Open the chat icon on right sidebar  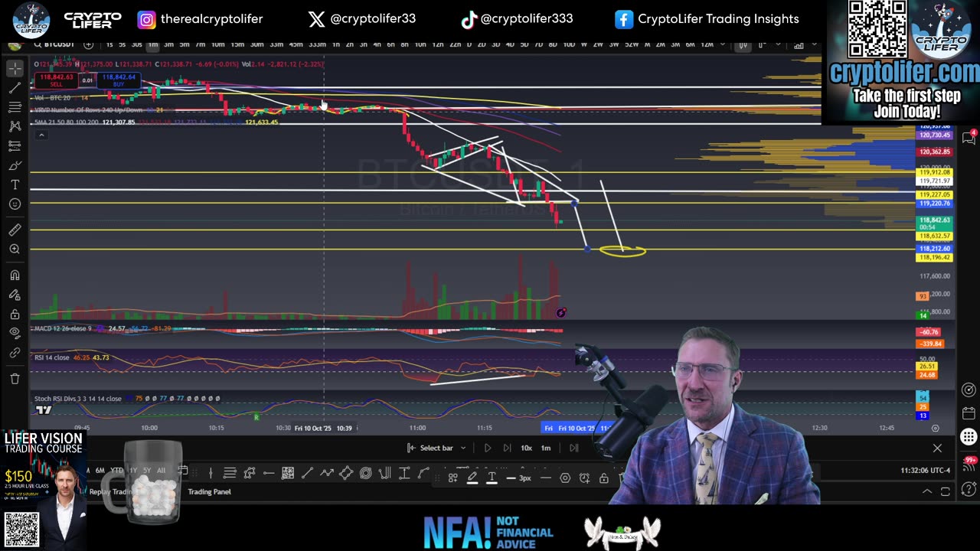tap(969, 139)
